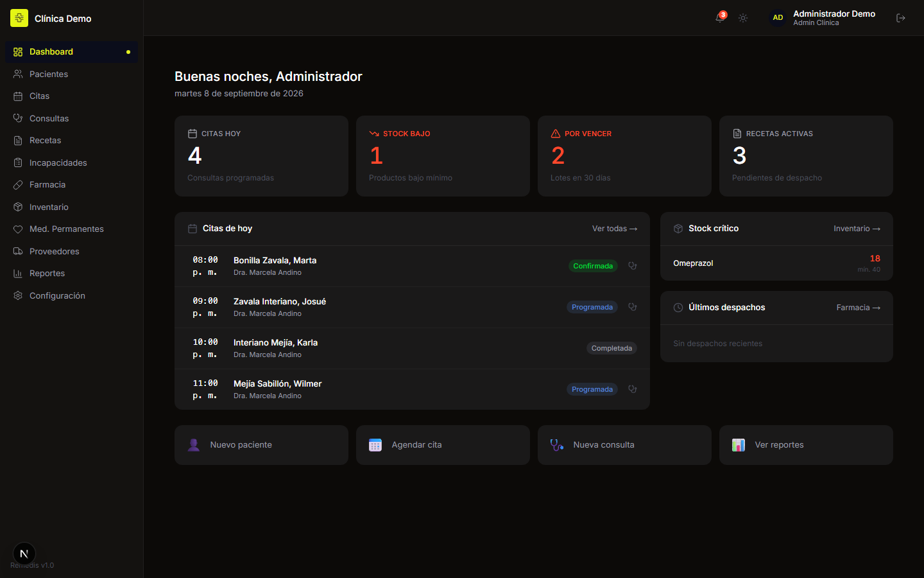Start consultation icon for Bonilla Zavala, Marta
This screenshot has height=578, width=924.
tap(633, 266)
